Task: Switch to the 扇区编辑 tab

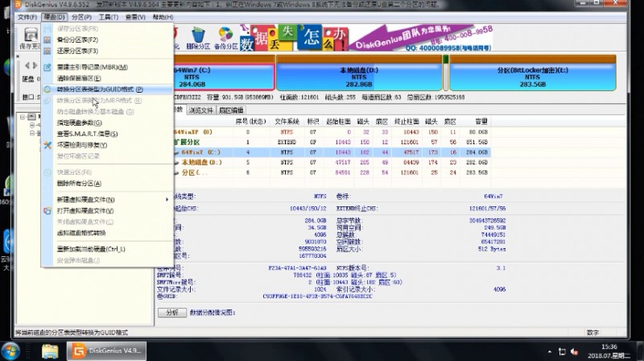Action: coord(231,110)
